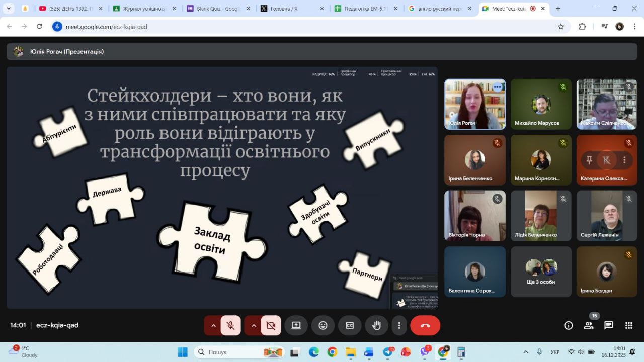Raise hand in the meeting
Screen dimensions: 644x362
[376, 326]
